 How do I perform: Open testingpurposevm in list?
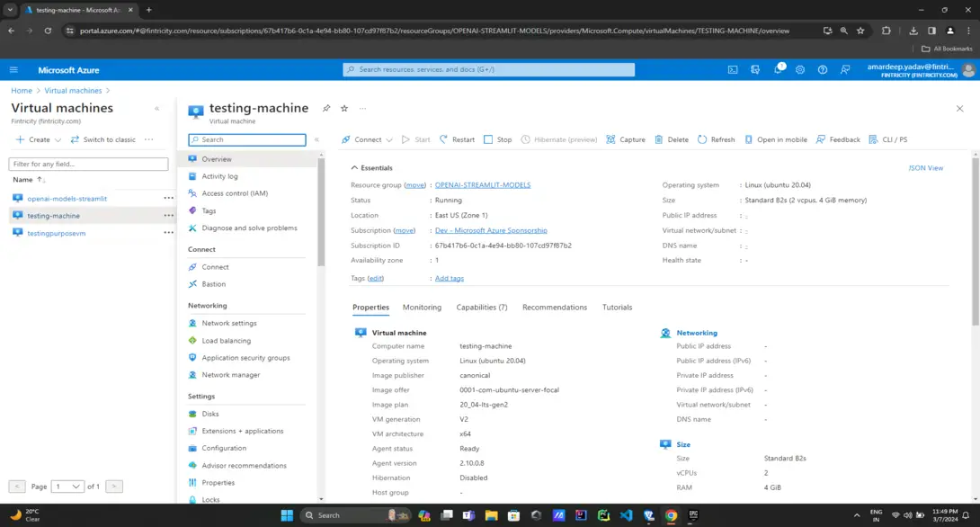click(57, 233)
